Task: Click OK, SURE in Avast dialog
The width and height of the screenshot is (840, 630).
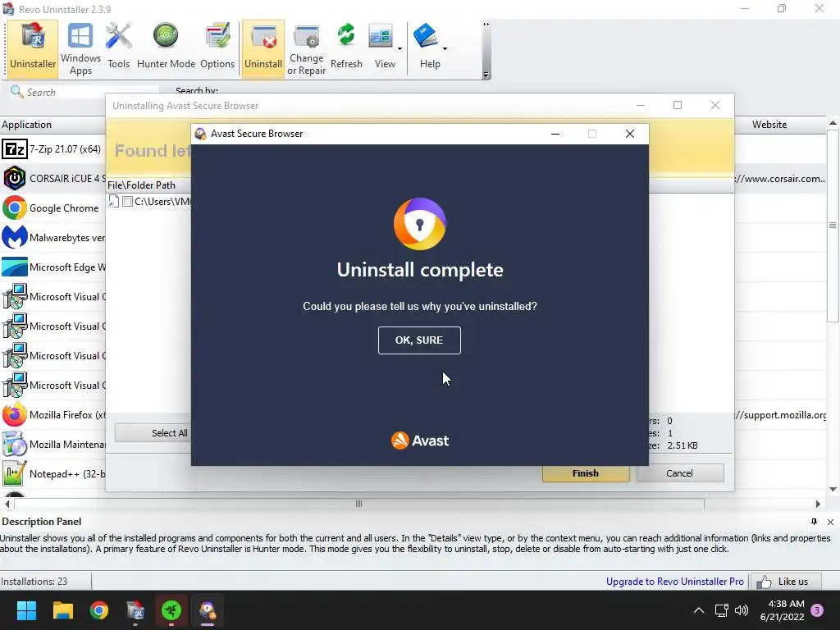Action: tap(419, 340)
